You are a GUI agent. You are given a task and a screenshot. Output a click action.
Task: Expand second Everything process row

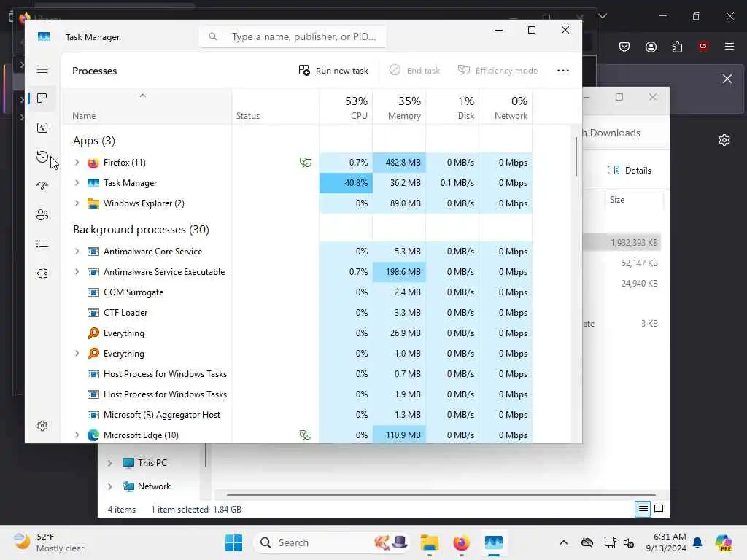click(77, 354)
